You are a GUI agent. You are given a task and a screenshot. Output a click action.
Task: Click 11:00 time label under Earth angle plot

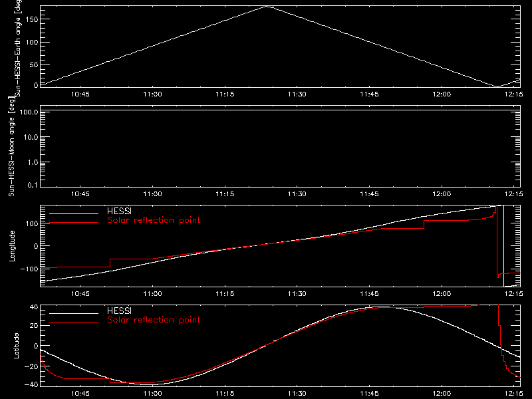(x=153, y=94)
